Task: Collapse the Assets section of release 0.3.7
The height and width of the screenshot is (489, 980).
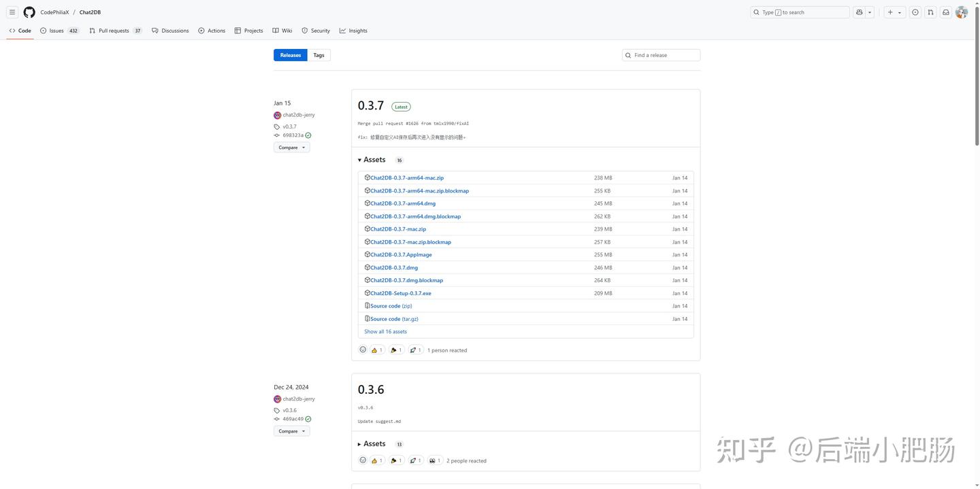Action: (374, 159)
